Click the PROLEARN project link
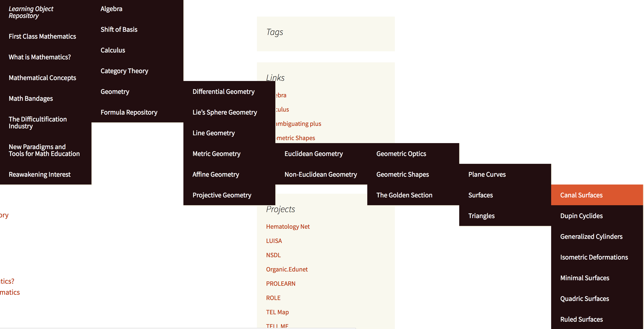This screenshot has width=644, height=329. (x=280, y=283)
